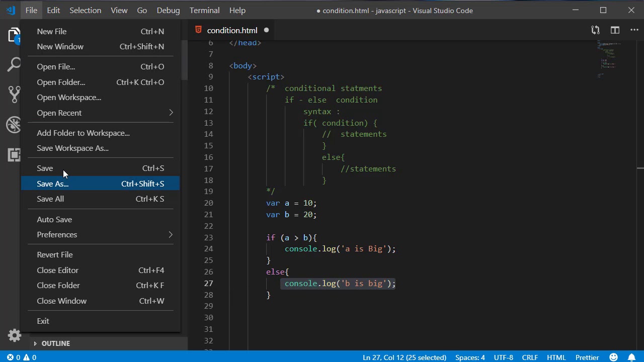Expand the OUTLINE section
The image size is (644, 362).
coord(55,343)
